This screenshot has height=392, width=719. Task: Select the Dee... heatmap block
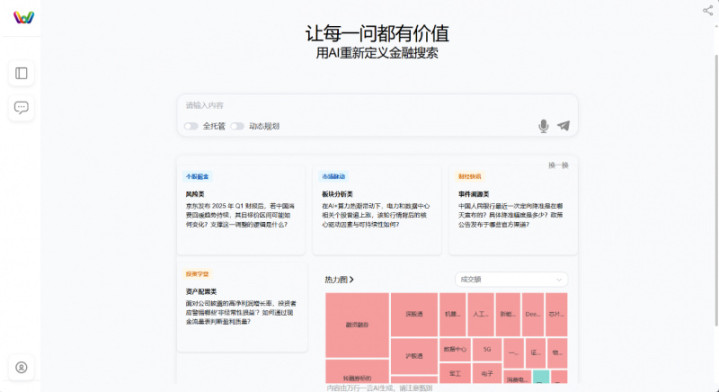click(x=533, y=315)
